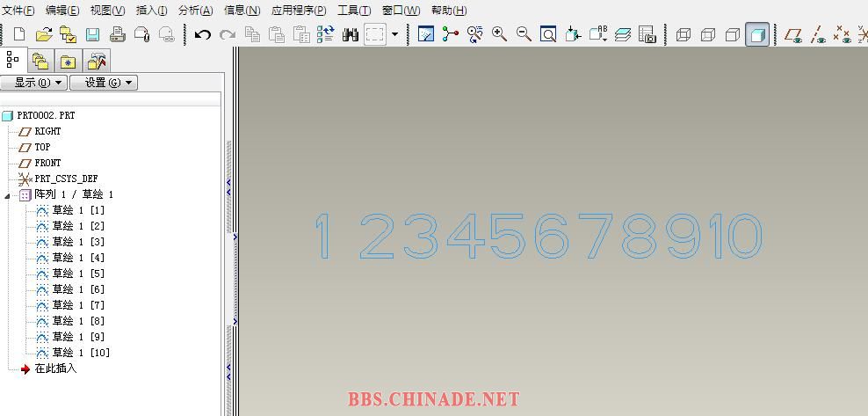Select PRT0002.PRT root in model tree

(46, 116)
